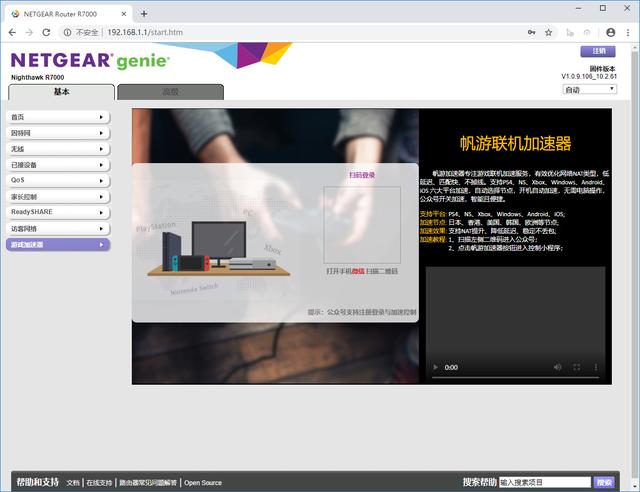Open 家长控制 parental controls
The width and height of the screenshot is (640, 492).
[58, 197]
